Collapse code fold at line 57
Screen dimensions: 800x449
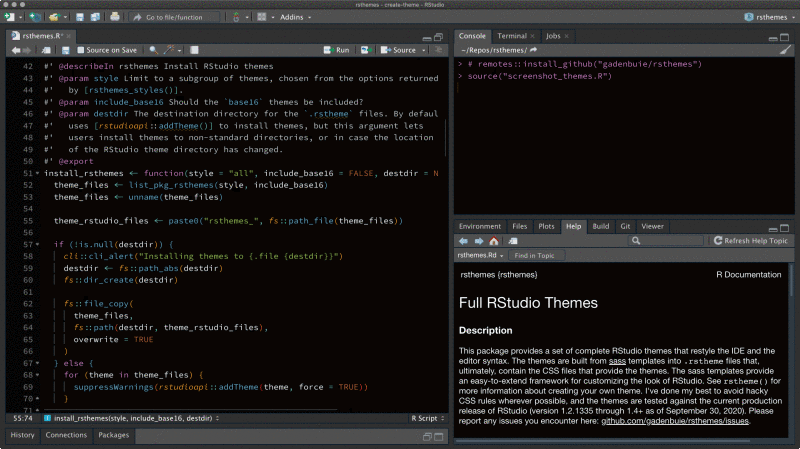tap(37, 244)
